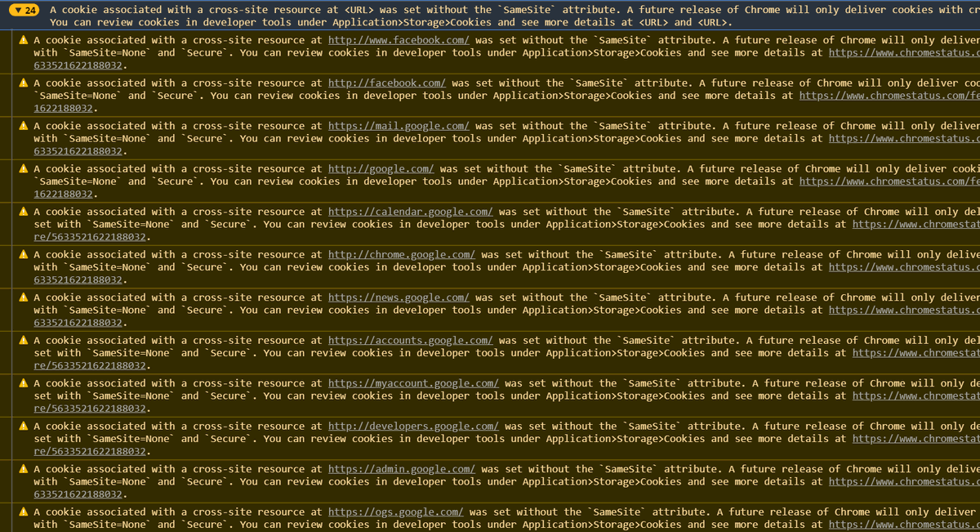This screenshot has width=980, height=532.
Task: Click warning icon on developers.google.com cookie message
Action: 24,427
